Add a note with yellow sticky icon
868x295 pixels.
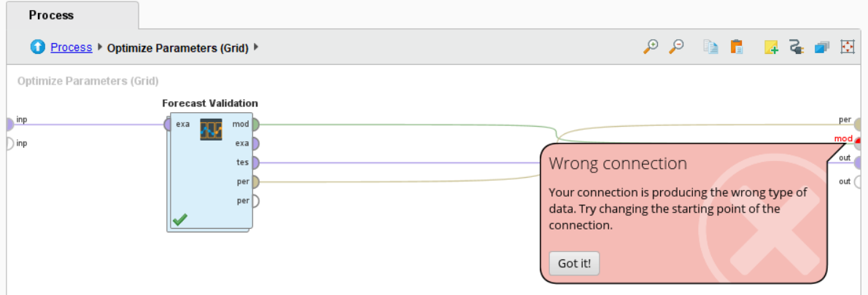[771, 47]
